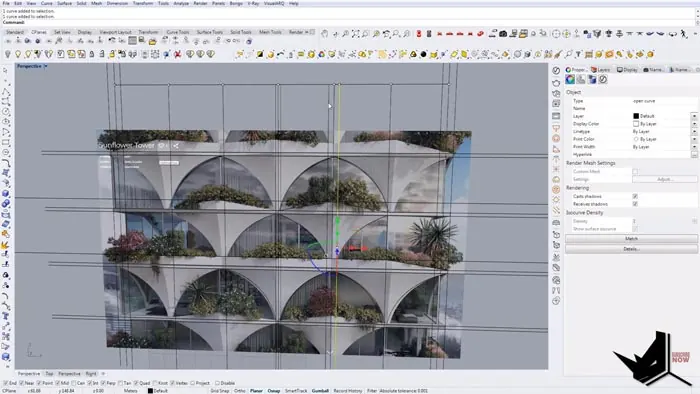
Task: Click the circle-slash icon in Properties panel
Action: pyautogui.click(x=603, y=79)
